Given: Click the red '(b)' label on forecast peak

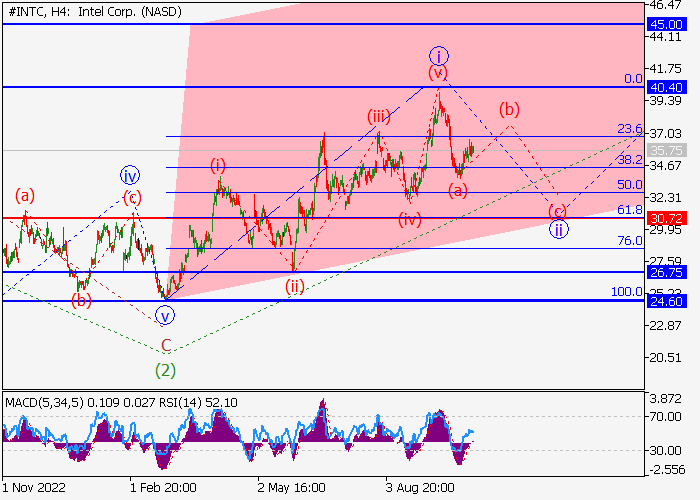Looking at the screenshot, I should (x=509, y=109).
